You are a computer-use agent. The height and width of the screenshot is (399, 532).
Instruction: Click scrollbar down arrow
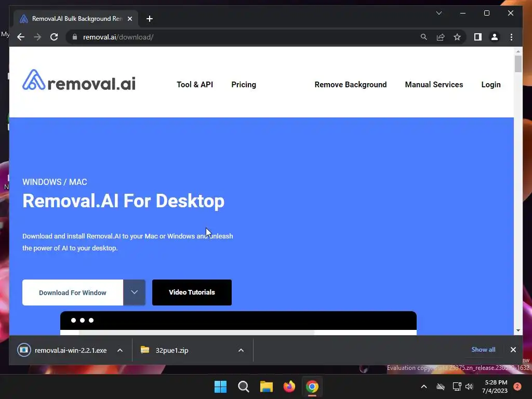coord(518,330)
